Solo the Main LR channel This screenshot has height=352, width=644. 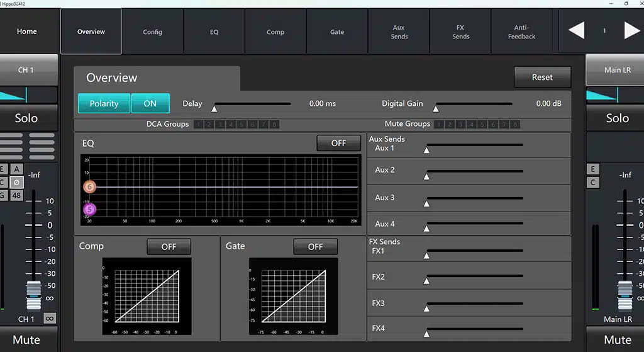(x=615, y=118)
